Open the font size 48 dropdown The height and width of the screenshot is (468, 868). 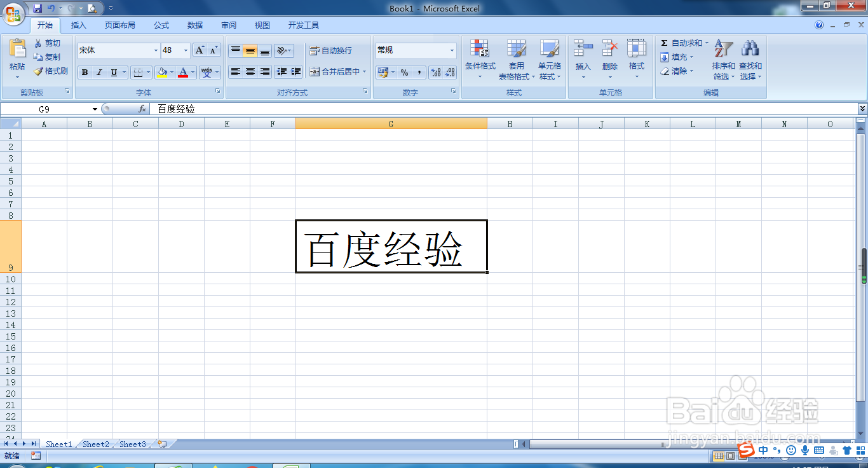(186, 50)
